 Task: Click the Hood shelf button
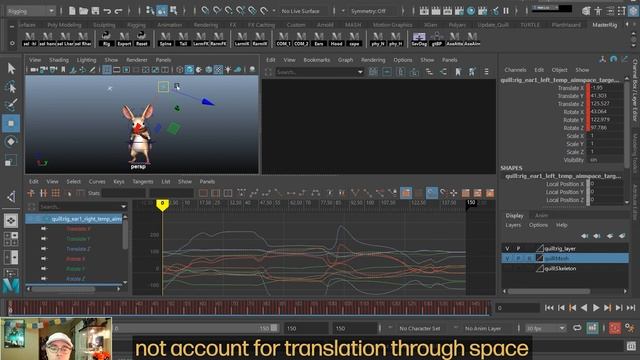(336, 38)
